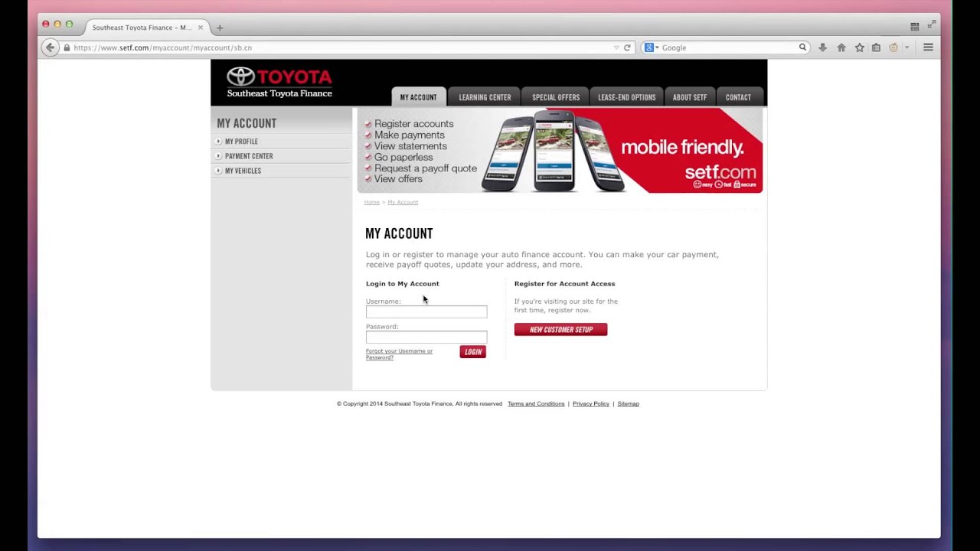Show bookmarks list icon

tap(876, 47)
